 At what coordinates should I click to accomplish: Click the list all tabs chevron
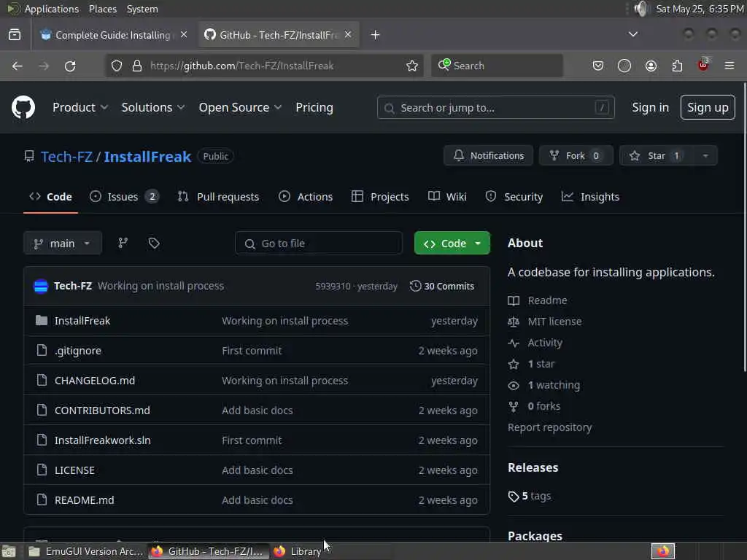633,34
